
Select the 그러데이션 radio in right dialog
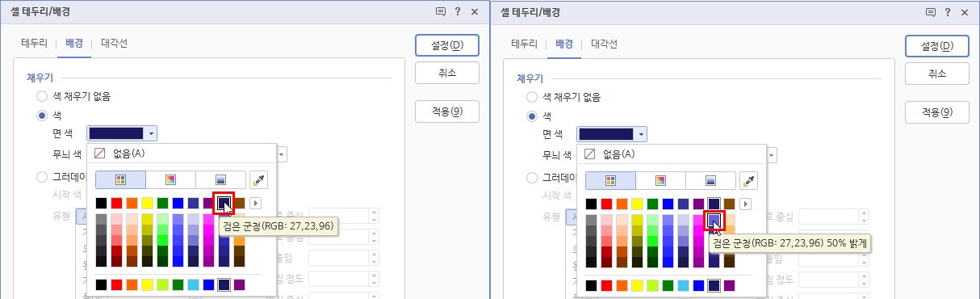click(532, 178)
